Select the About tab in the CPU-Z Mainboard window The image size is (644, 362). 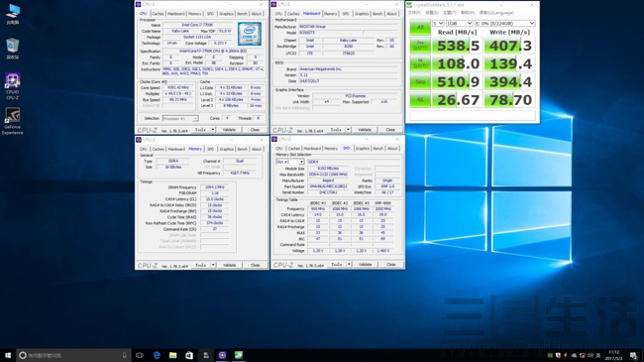[x=391, y=14]
